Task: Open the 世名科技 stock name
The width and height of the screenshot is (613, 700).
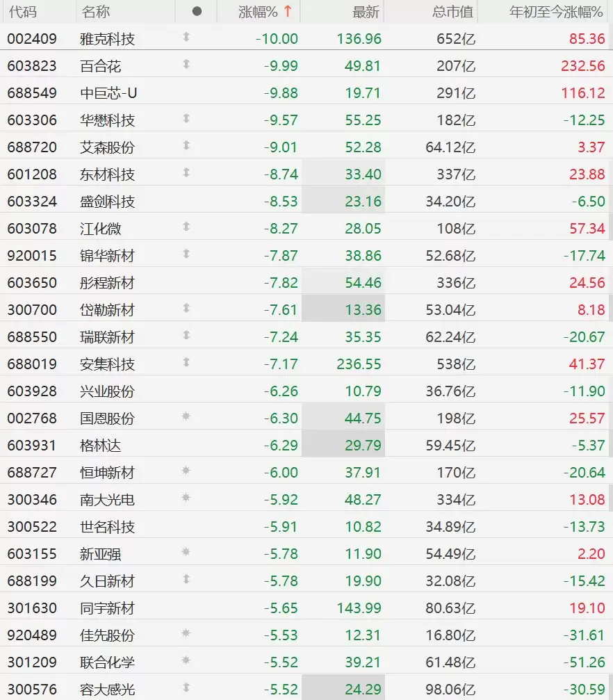Action: pyautogui.click(x=107, y=527)
